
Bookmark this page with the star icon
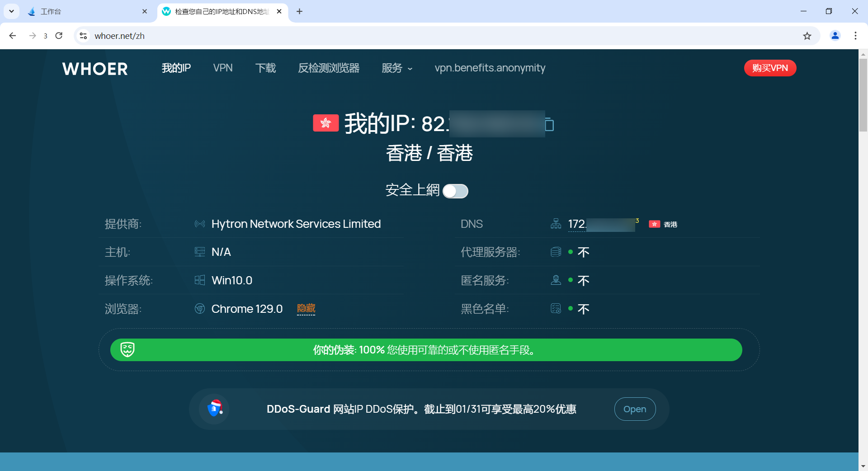click(x=807, y=36)
